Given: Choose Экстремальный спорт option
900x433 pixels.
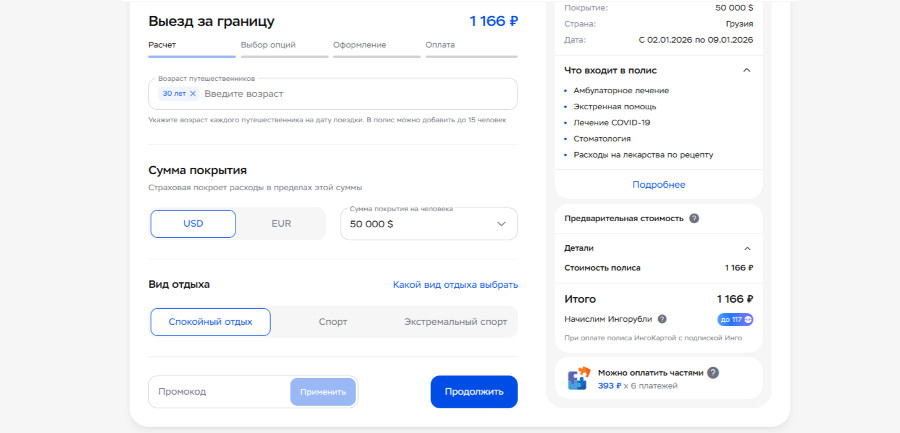Looking at the screenshot, I should click(x=455, y=322).
